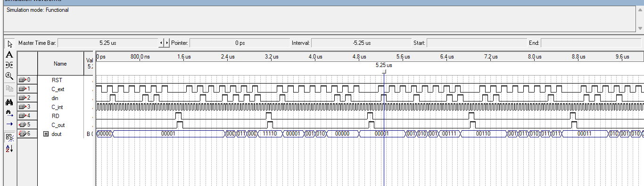Viewport: 644px width, 186px height.
Task: Click the Name column header
Action: coord(60,64)
